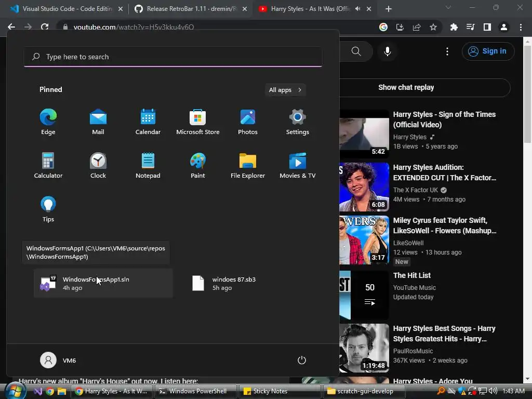The image size is (532, 399).
Task: Click the Chrome tab search chevron
Action: point(448,7)
